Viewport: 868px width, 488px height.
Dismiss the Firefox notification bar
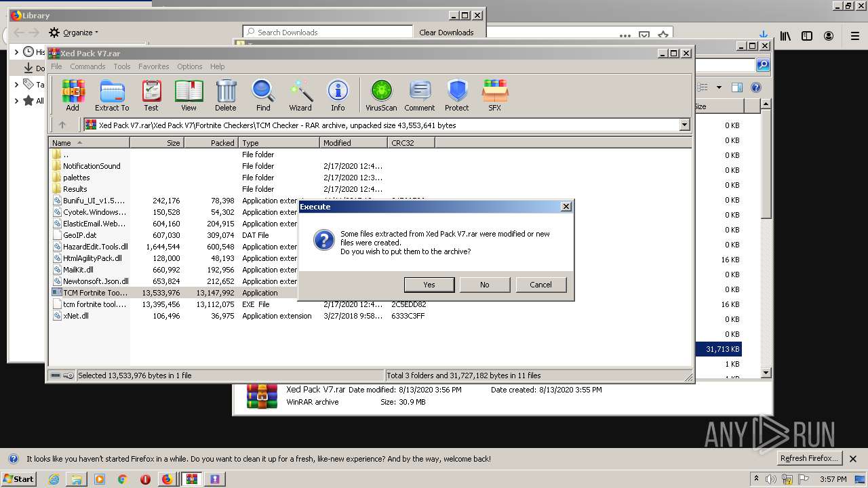coord(853,459)
